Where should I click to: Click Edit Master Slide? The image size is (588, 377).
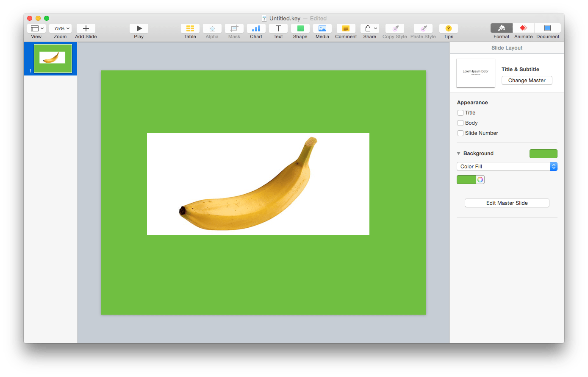507,203
